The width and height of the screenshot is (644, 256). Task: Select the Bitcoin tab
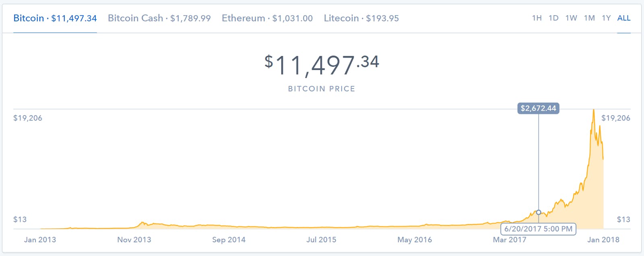pos(54,18)
